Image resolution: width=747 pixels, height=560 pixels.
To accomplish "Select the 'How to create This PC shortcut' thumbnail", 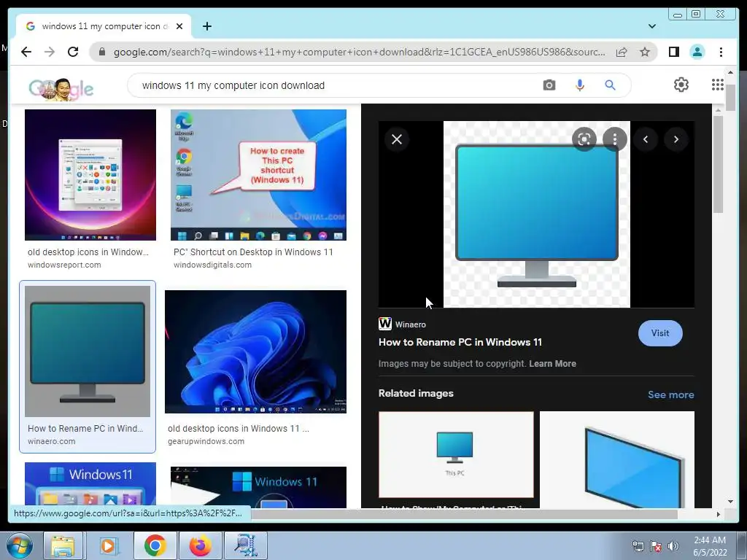I will 258,175.
